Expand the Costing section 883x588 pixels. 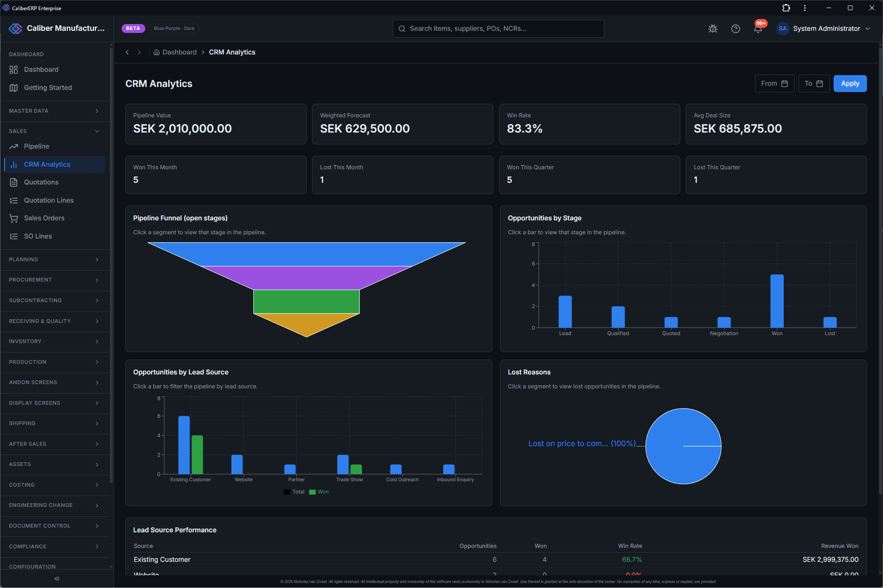click(54, 485)
